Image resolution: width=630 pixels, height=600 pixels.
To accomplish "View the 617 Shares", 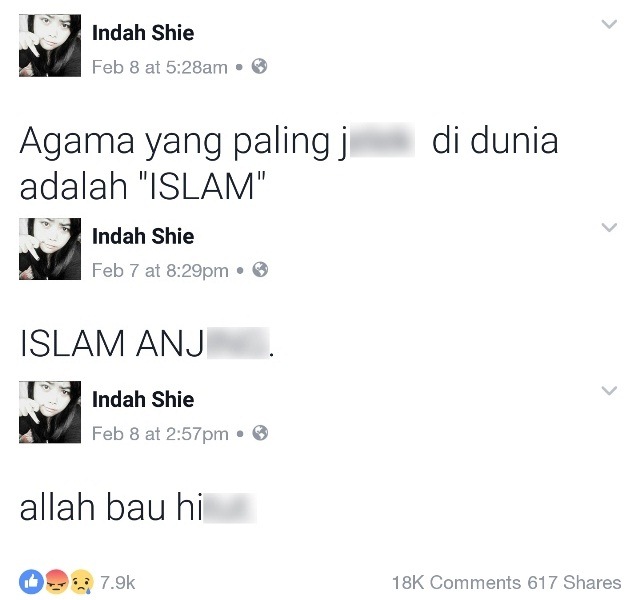I will 575,582.
